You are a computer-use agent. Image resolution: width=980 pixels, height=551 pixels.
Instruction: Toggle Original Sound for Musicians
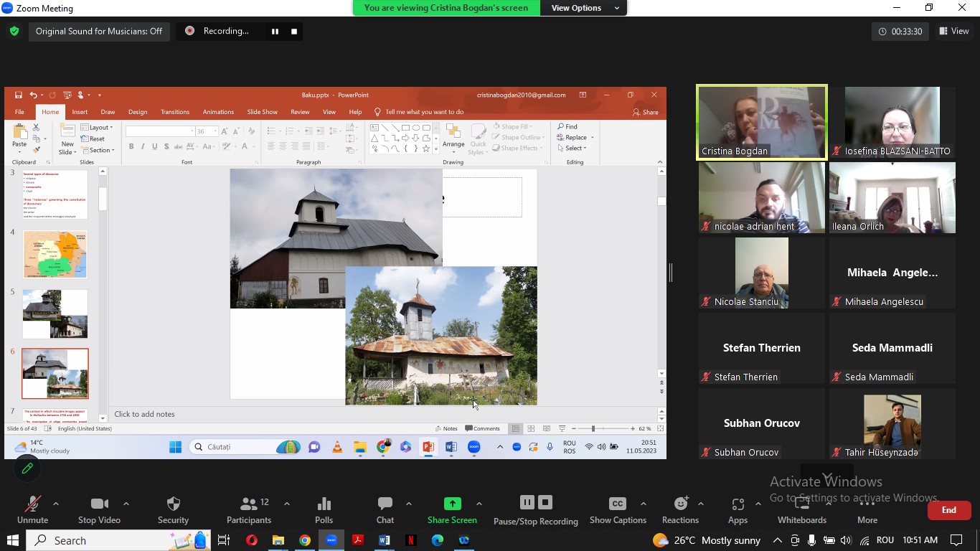(99, 31)
